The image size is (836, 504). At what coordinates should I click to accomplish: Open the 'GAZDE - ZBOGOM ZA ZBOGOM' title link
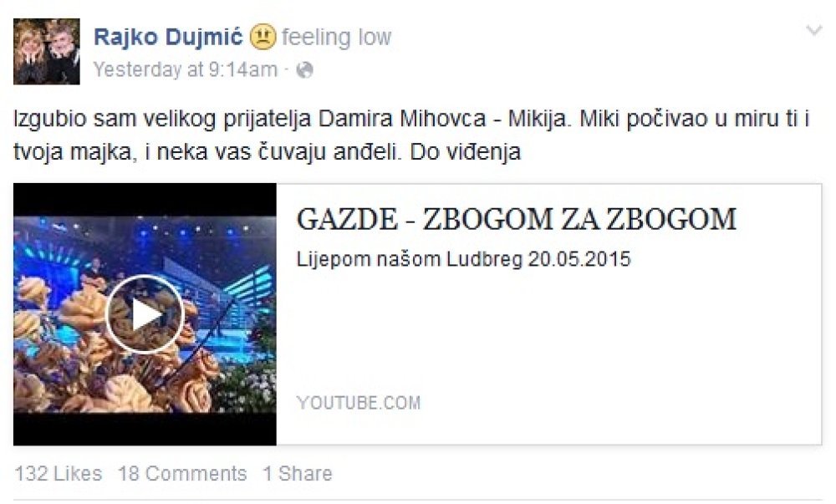tap(516, 219)
